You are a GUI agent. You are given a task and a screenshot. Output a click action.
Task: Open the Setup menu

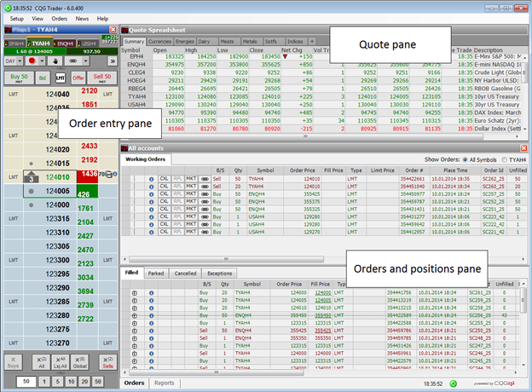(17, 19)
